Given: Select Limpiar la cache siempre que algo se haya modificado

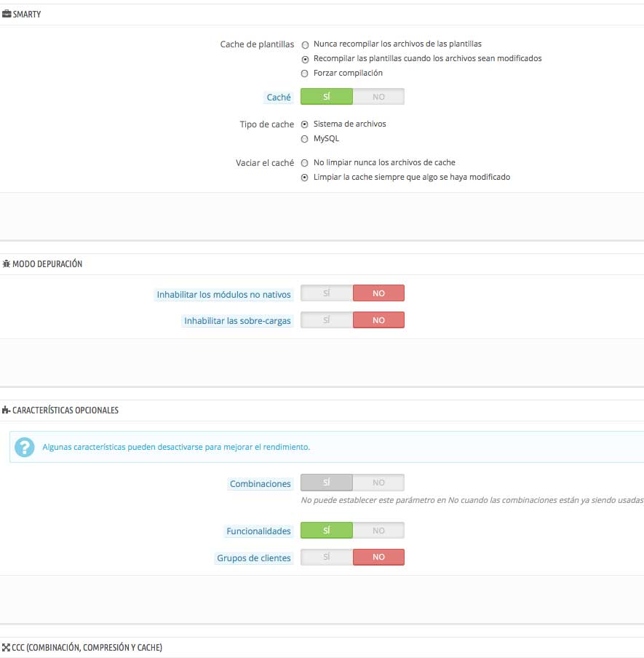Looking at the screenshot, I should pyautogui.click(x=305, y=178).
